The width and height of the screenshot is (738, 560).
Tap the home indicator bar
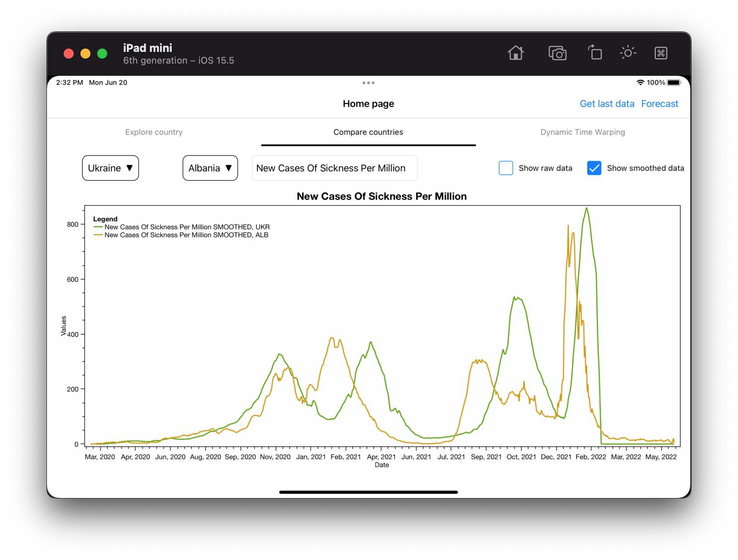(369, 492)
